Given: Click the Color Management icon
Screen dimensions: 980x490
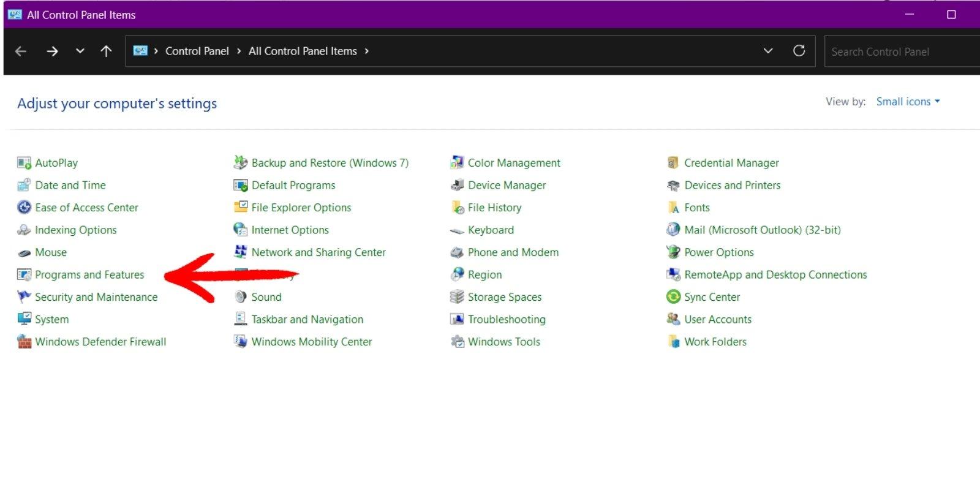Looking at the screenshot, I should click(x=457, y=163).
